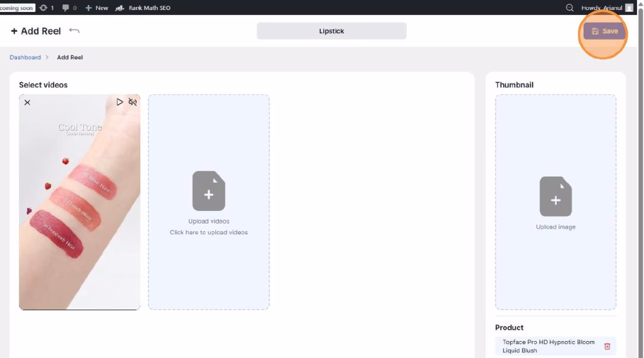Click the comments bubble icon
Screen dimensions: 644x358
click(x=66, y=8)
